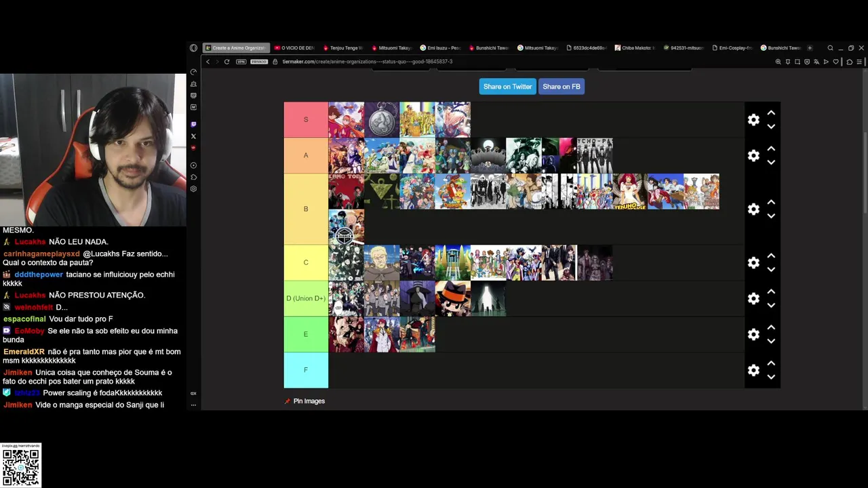Open settings gear for D (Union D+) tier
The width and height of the screenshot is (868, 488).
coord(753,298)
